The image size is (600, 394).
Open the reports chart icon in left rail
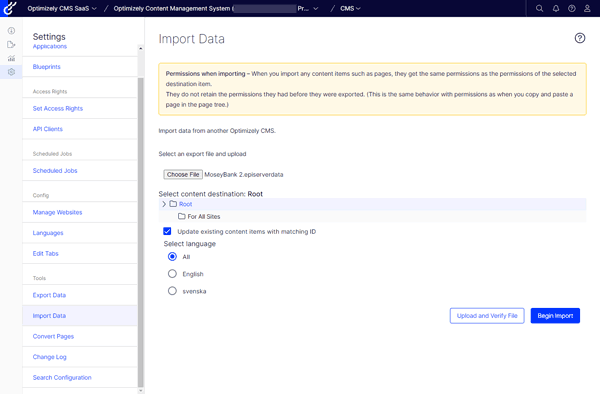click(x=11, y=58)
